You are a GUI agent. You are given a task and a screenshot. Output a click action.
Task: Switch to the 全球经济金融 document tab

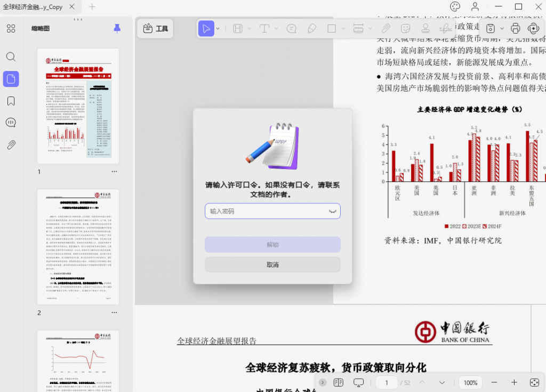33,7
